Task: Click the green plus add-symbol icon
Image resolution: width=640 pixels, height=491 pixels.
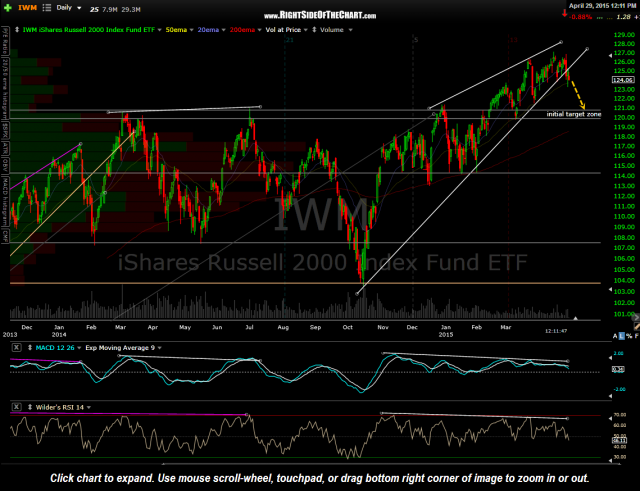Action: (x=7, y=8)
